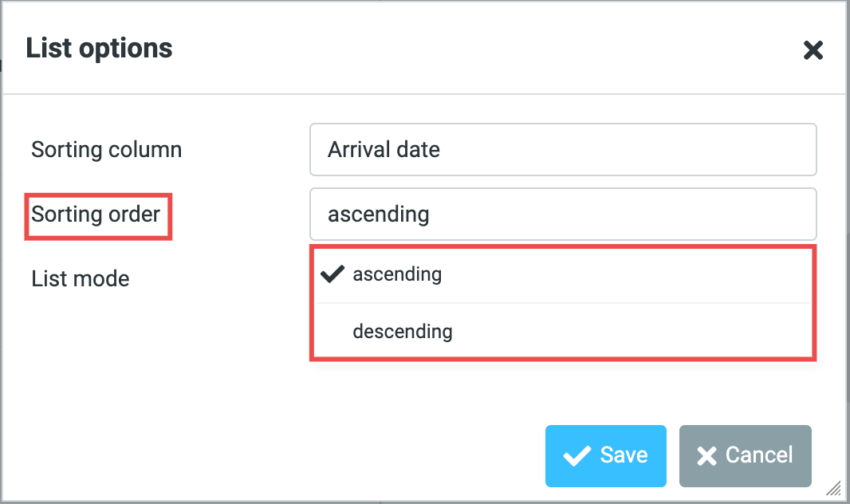Click the checkmark beside the ascending option

click(332, 274)
